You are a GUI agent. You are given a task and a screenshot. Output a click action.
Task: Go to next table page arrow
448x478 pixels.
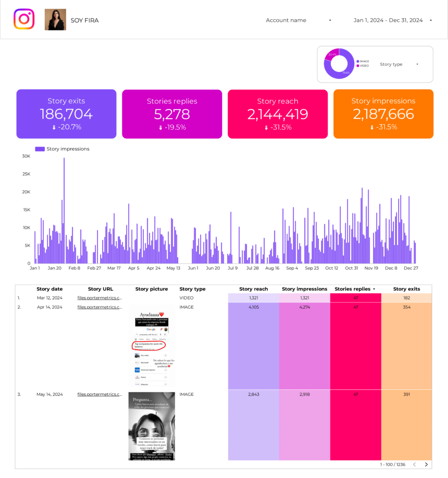point(426,464)
